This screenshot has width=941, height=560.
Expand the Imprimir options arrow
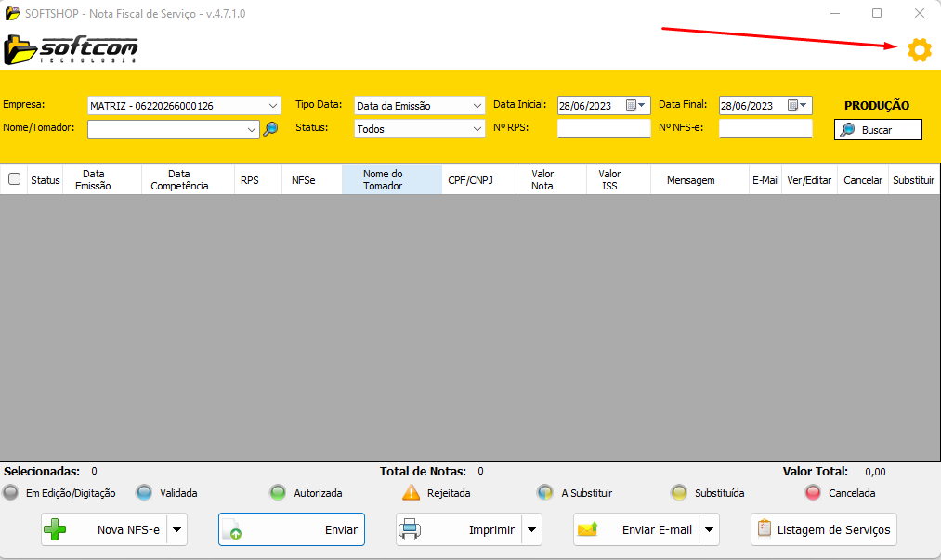point(532,529)
